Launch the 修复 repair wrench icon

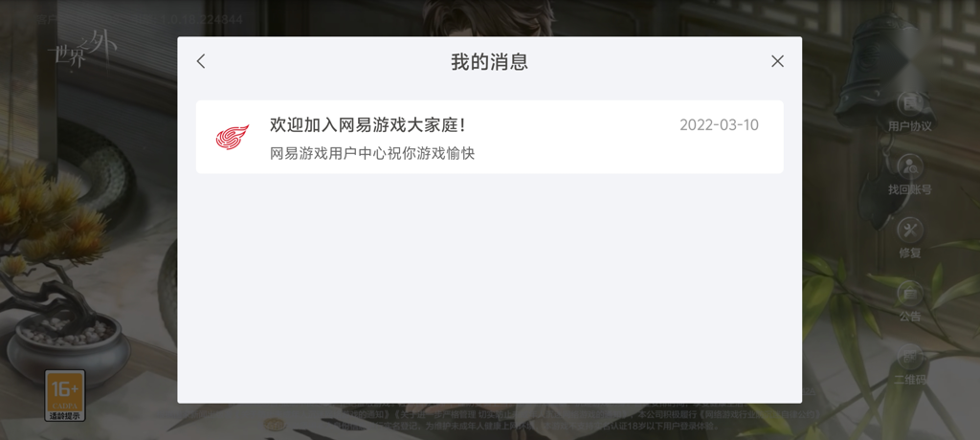[x=910, y=230]
